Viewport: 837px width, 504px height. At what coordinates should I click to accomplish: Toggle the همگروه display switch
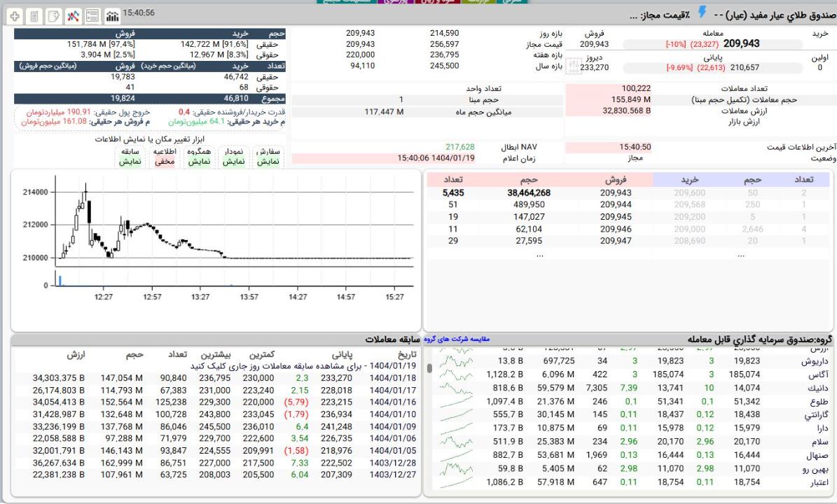(199, 157)
